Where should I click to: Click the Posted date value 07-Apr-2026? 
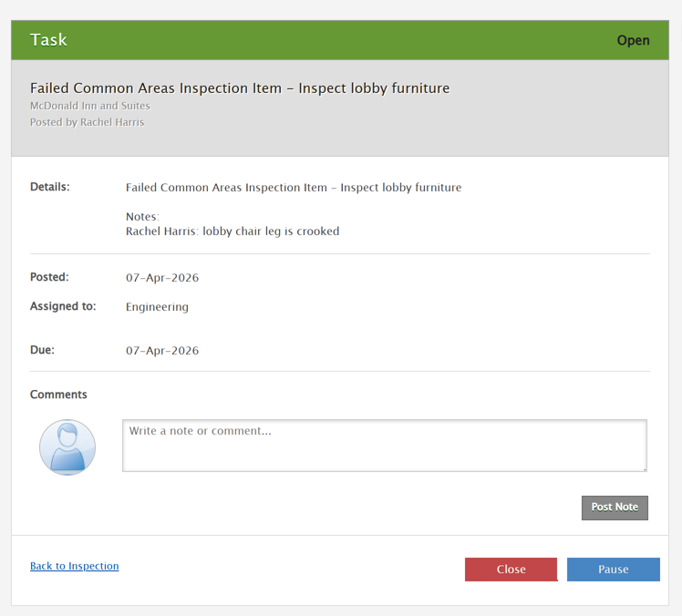coord(162,278)
